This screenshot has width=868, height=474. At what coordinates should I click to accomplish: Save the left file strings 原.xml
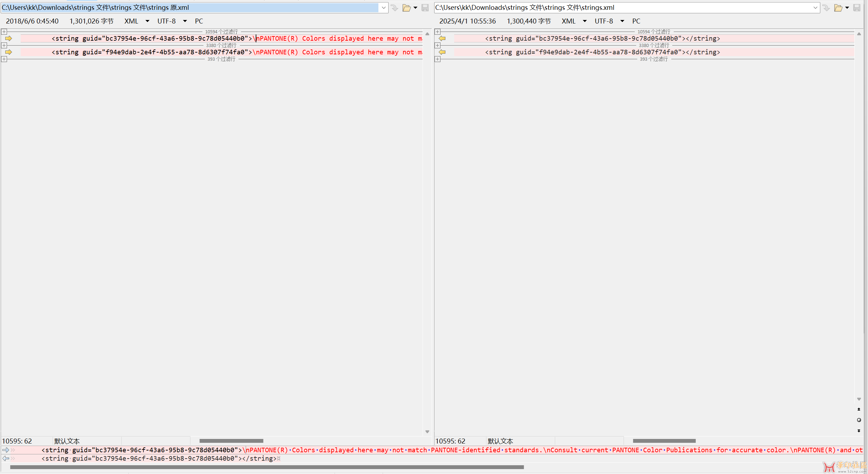[425, 8]
